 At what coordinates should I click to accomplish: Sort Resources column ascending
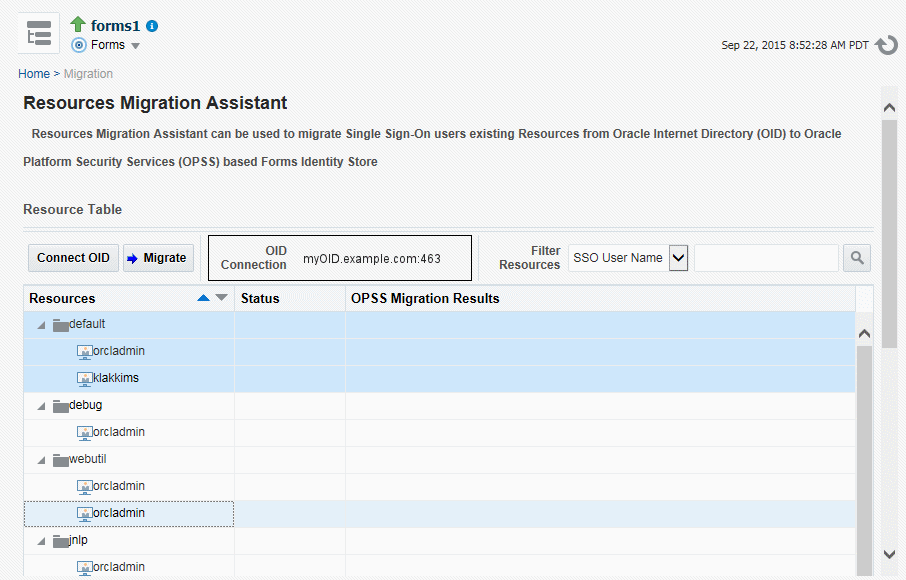coord(203,298)
